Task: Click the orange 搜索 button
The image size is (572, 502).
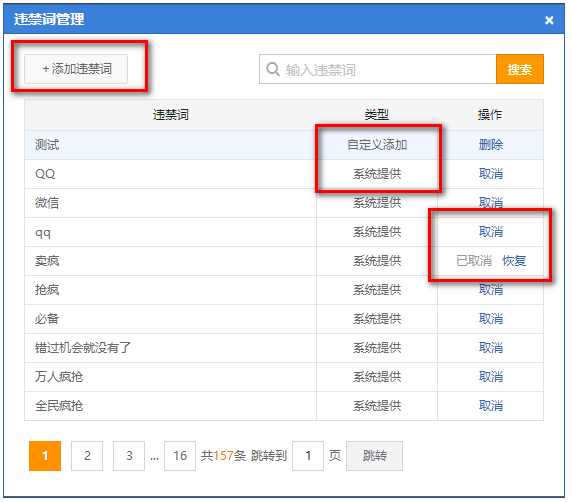Action: click(x=520, y=69)
